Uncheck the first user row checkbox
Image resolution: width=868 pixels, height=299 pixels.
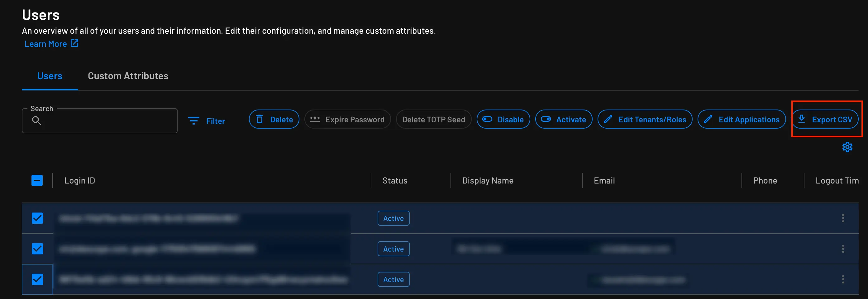(37, 218)
